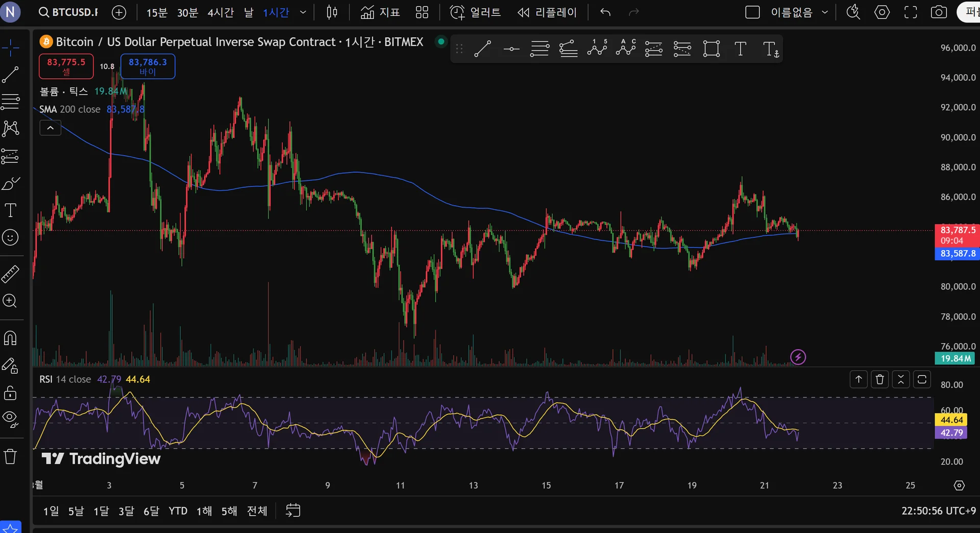Delete all drawings with the trash icon in the left sidebar
Screen dimensions: 980x533
tap(10, 456)
